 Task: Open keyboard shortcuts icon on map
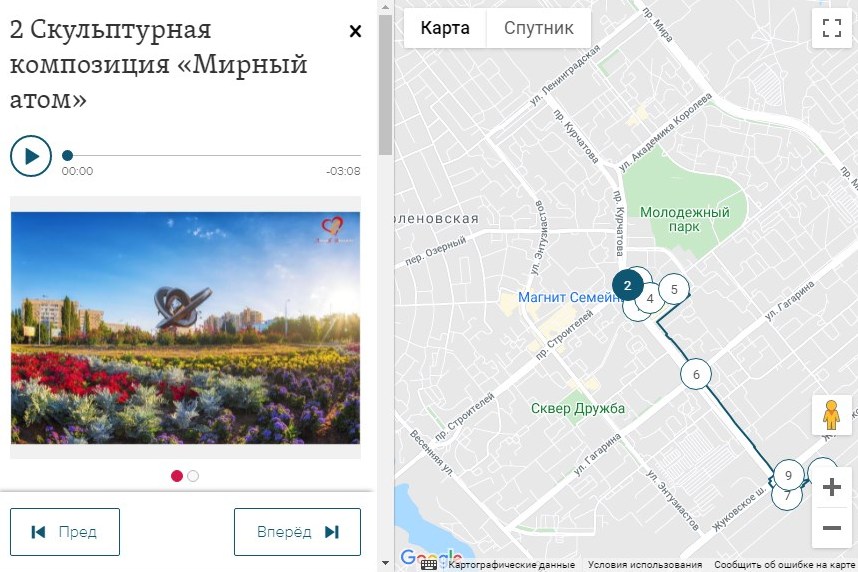click(x=428, y=564)
